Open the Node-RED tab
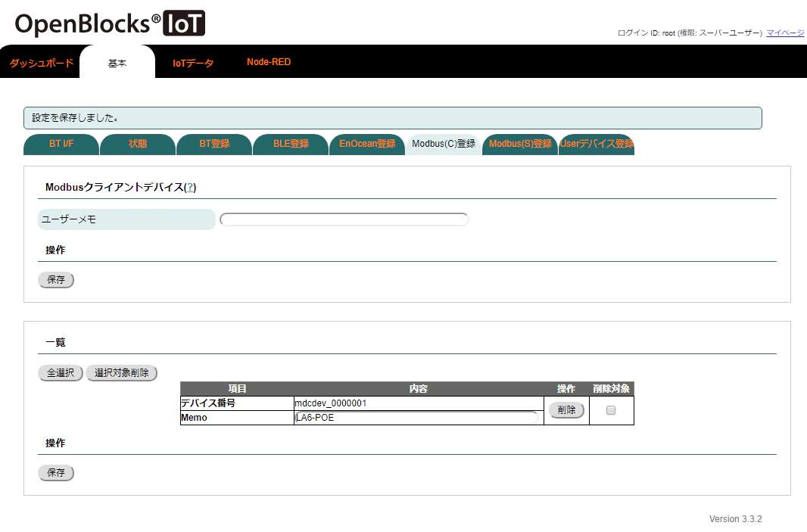The image size is (807, 532). 269,62
